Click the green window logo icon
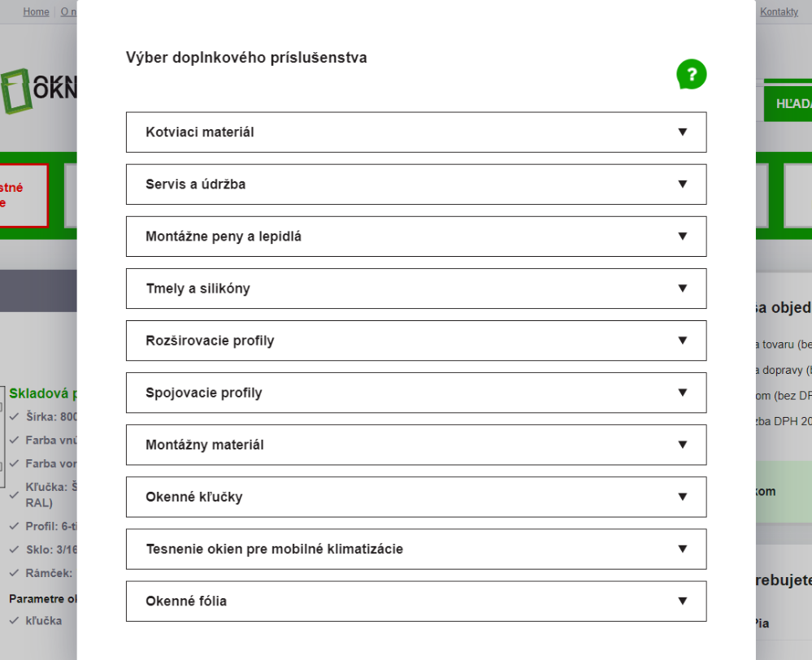The height and width of the screenshot is (660, 812). pyautogui.click(x=15, y=91)
